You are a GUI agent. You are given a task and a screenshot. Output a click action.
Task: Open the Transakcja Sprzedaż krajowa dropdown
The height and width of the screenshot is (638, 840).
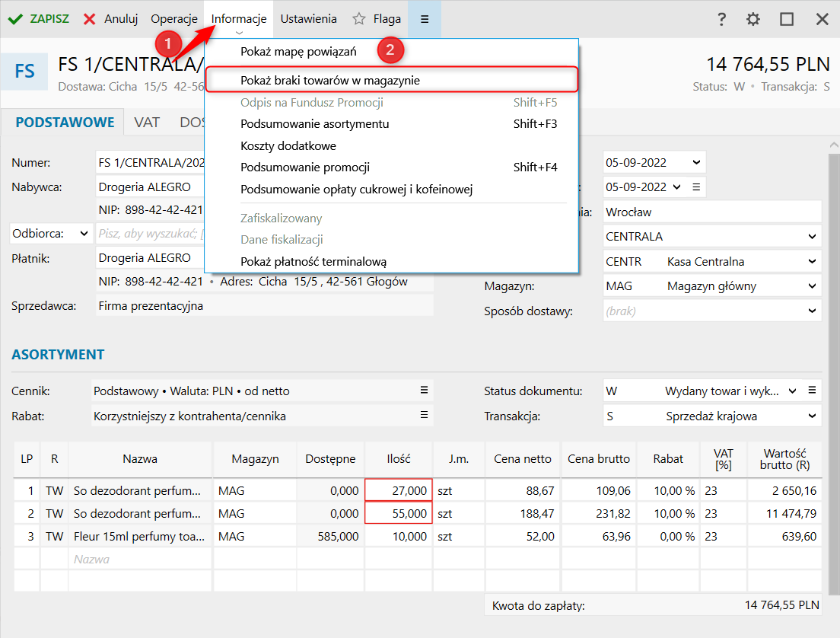click(812, 416)
